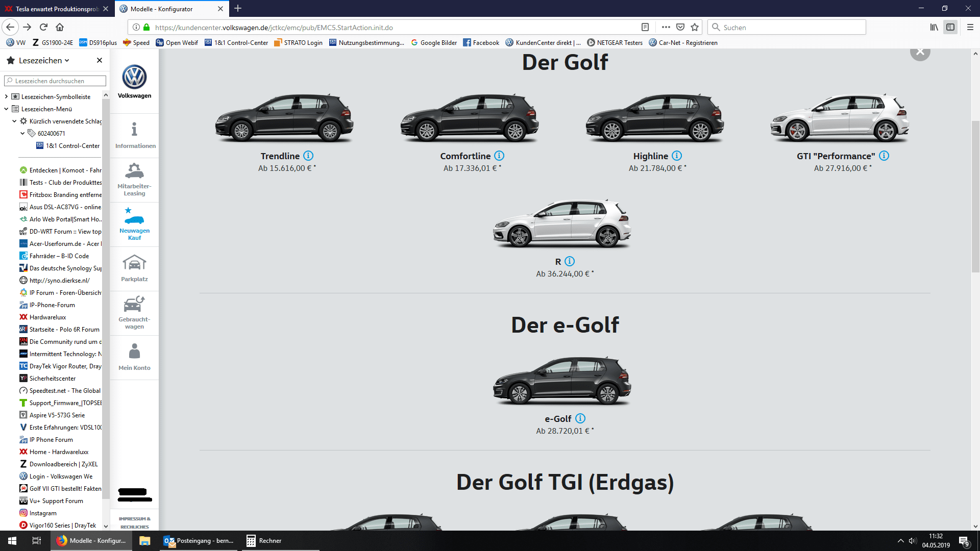Open Car-Net - Registrieren bookmark

coord(683,42)
